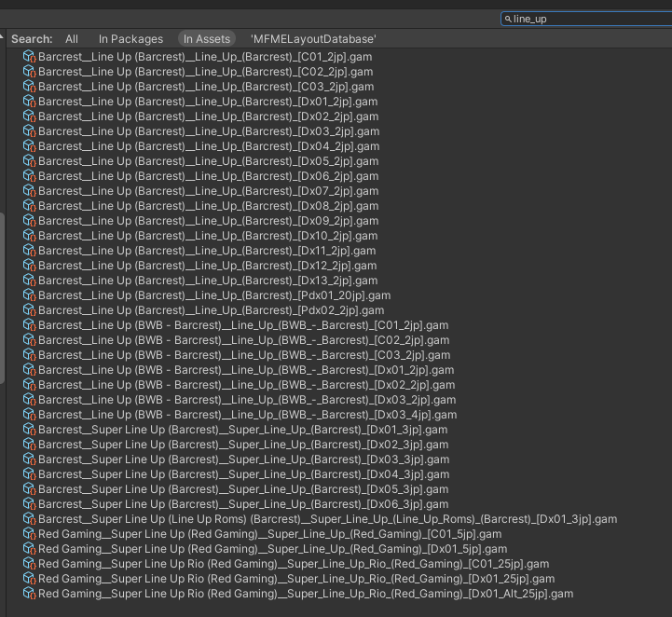The height and width of the screenshot is (617, 672).
Task: Select the 'MFMELayoutDatabase' search scope
Action: coord(313,39)
